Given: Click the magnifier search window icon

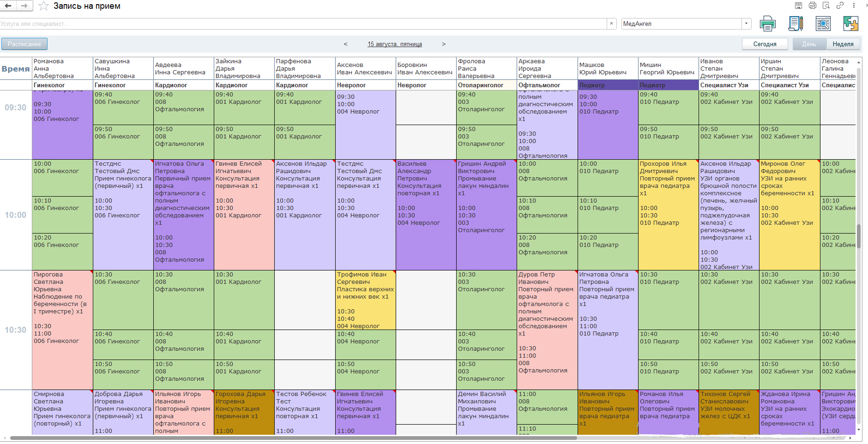Looking at the screenshot, I should click(x=823, y=24).
